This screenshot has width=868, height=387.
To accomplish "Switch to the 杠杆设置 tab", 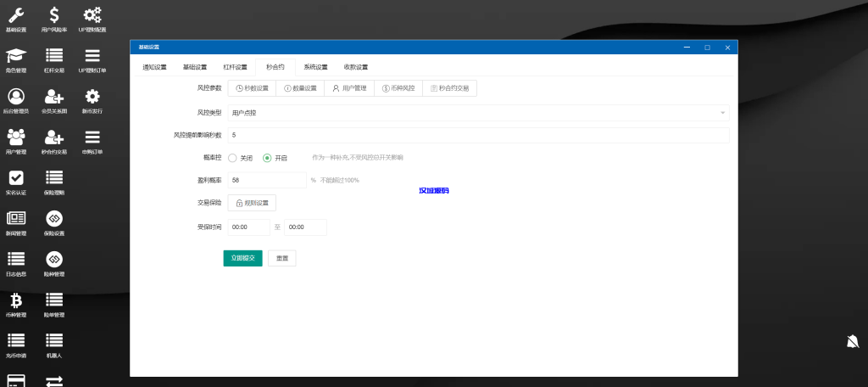I will [x=236, y=67].
